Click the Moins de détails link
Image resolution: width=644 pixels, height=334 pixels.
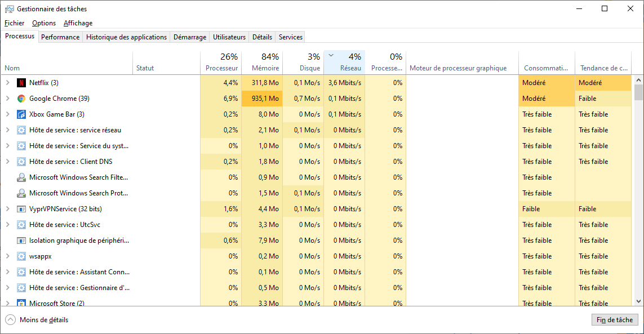[44, 319]
